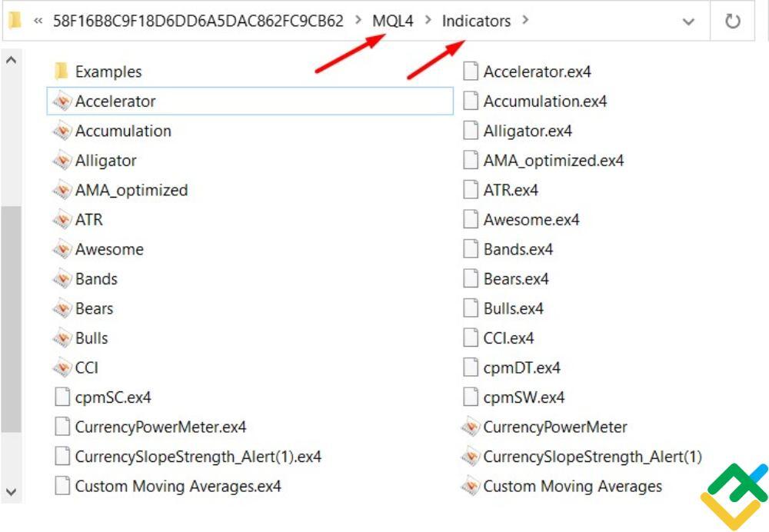This screenshot has width=769, height=532.
Task: Select the Custom Moving Averages name text
Action: tap(573, 486)
